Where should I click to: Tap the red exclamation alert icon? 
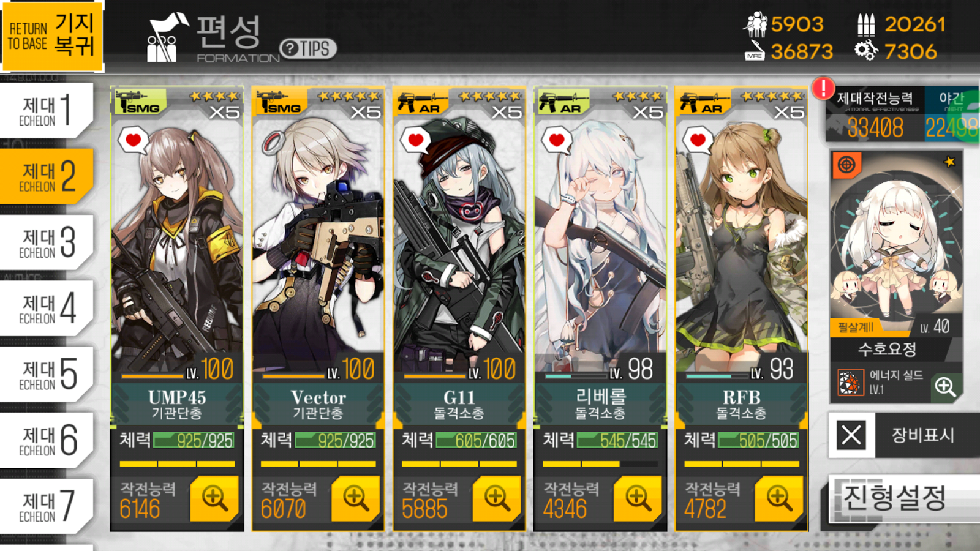coord(823,88)
